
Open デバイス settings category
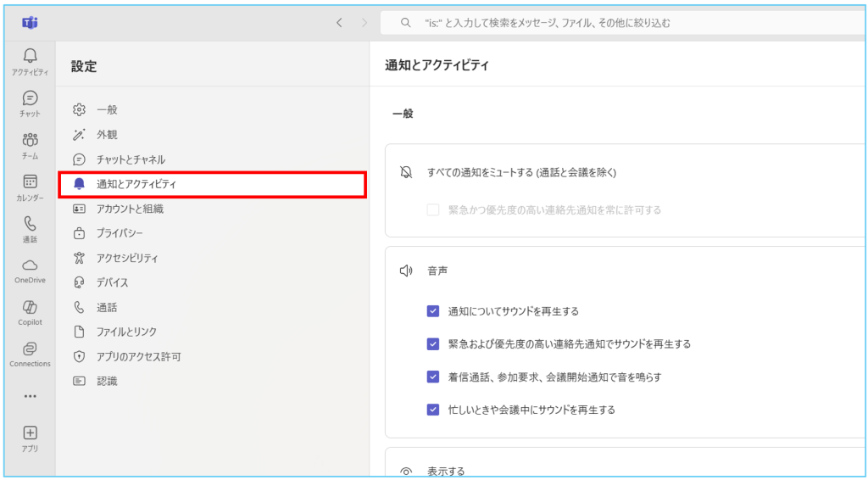pos(112,282)
